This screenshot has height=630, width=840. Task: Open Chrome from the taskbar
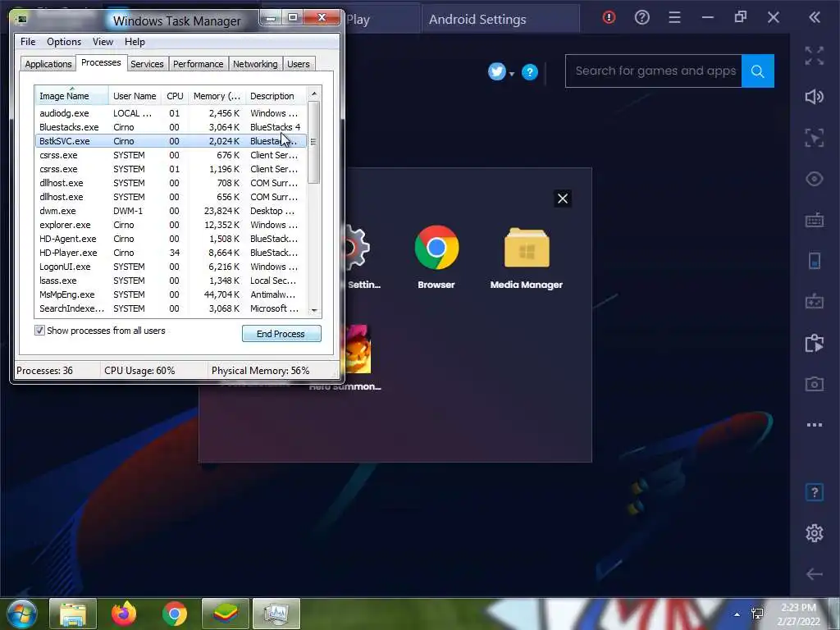click(175, 614)
